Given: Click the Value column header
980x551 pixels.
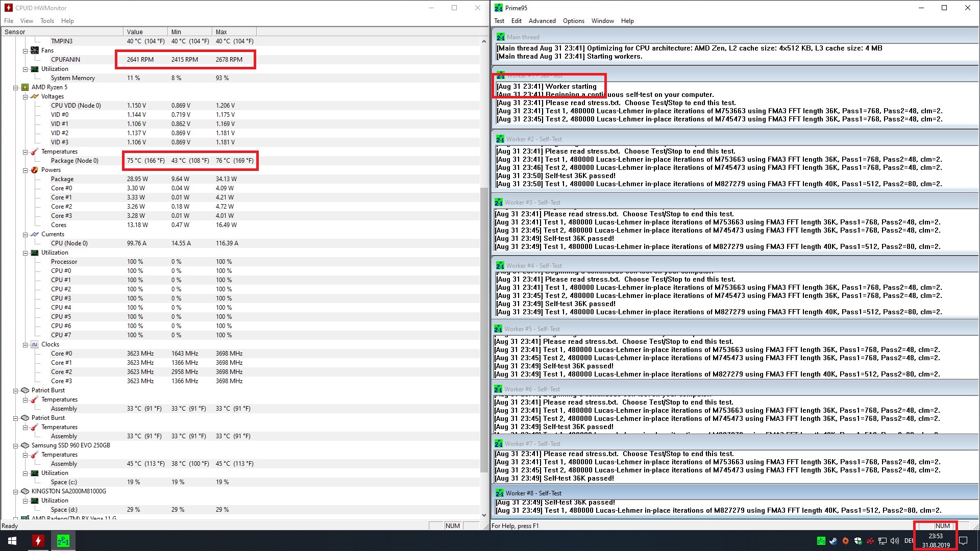Looking at the screenshot, I should [145, 32].
